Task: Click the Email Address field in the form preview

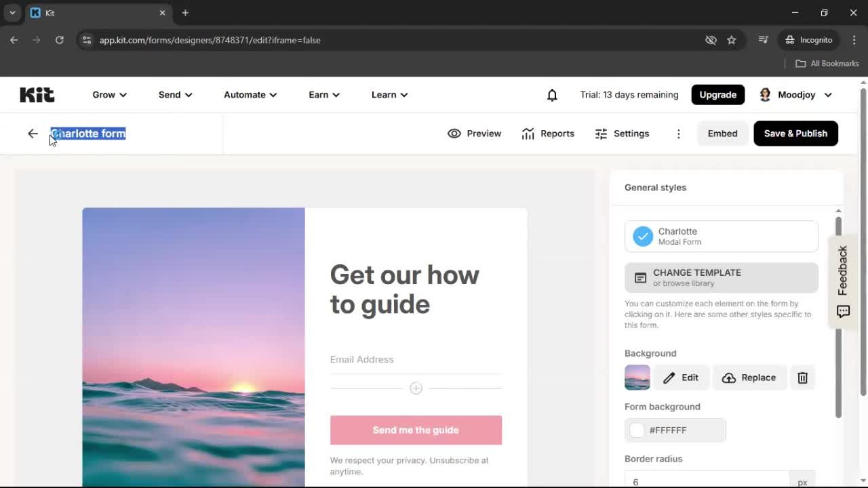Action: 416,359
